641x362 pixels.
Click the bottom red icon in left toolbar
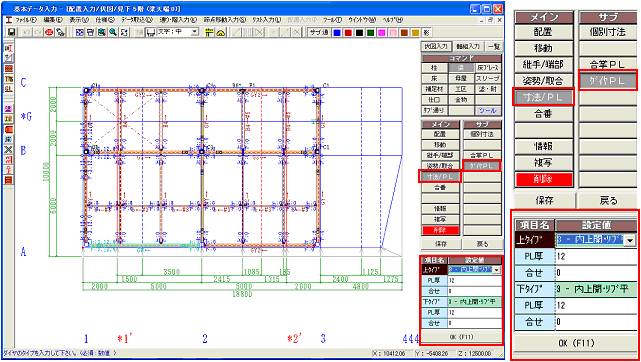[x=8, y=180]
